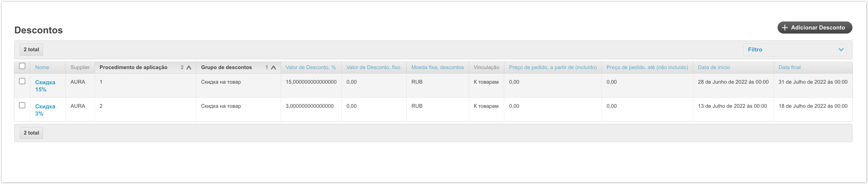Click the plus icon on Adicionar Desconto
868x184 pixels.
tap(785, 28)
